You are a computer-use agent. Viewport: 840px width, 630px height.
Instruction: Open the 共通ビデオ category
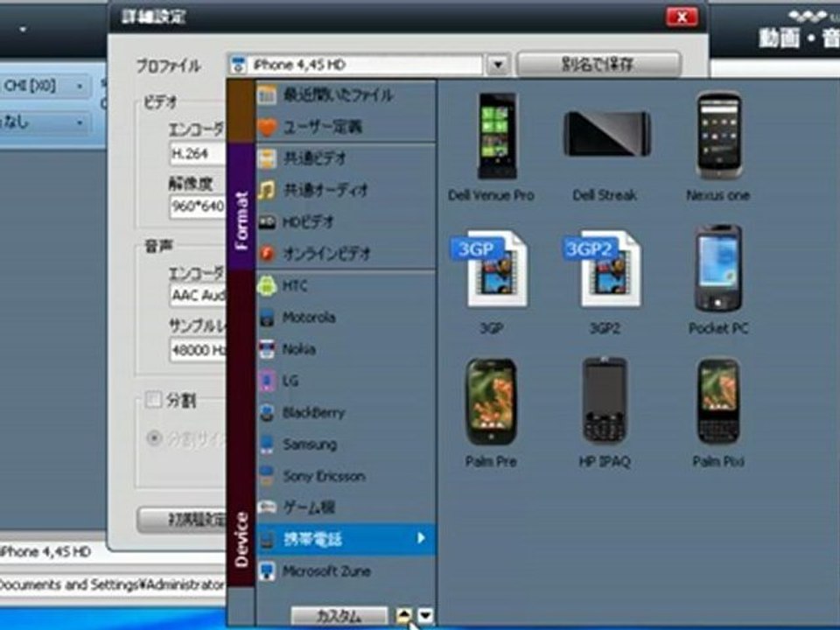[x=346, y=158]
